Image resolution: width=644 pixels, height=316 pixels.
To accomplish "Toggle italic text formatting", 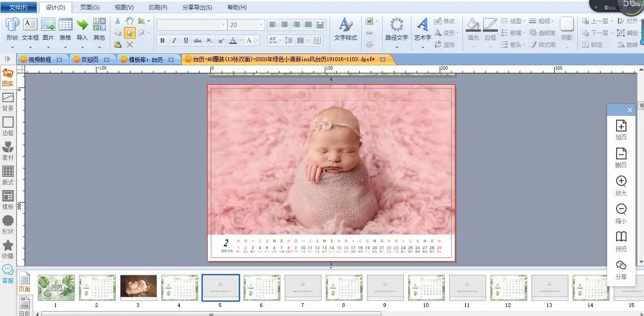I will pos(174,41).
